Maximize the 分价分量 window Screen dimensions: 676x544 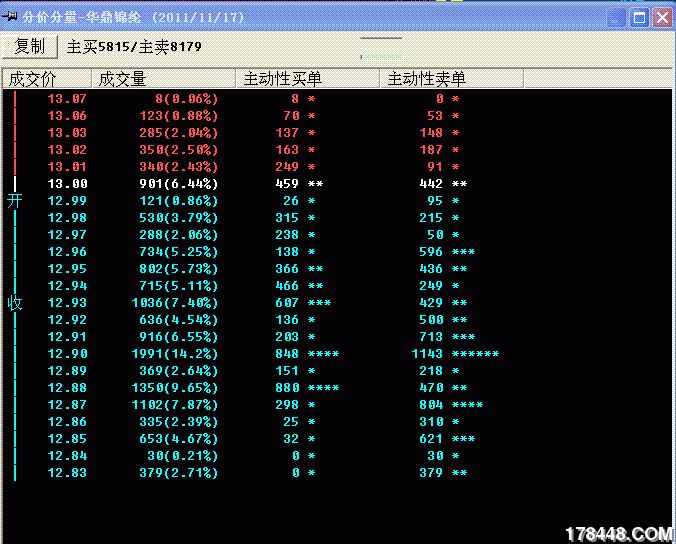tap(639, 18)
